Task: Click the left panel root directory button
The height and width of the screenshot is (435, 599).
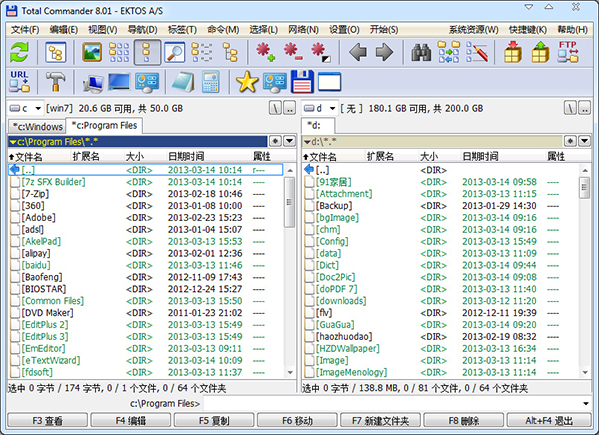Action: click(x=275, y=109)
